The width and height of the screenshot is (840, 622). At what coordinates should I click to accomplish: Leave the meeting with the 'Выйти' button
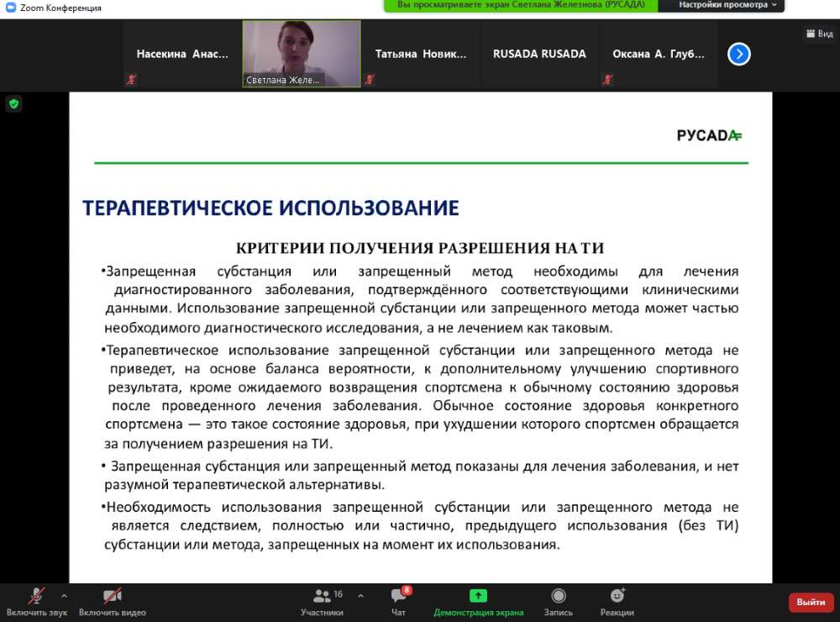(811, 602)
